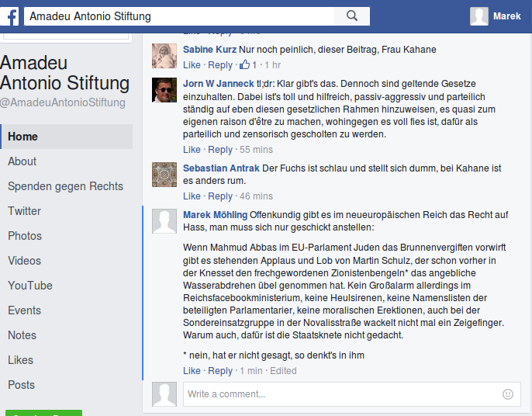Reply to Sabine Kurz's comment
532x416 pixels.
click(x=220, y=65)
